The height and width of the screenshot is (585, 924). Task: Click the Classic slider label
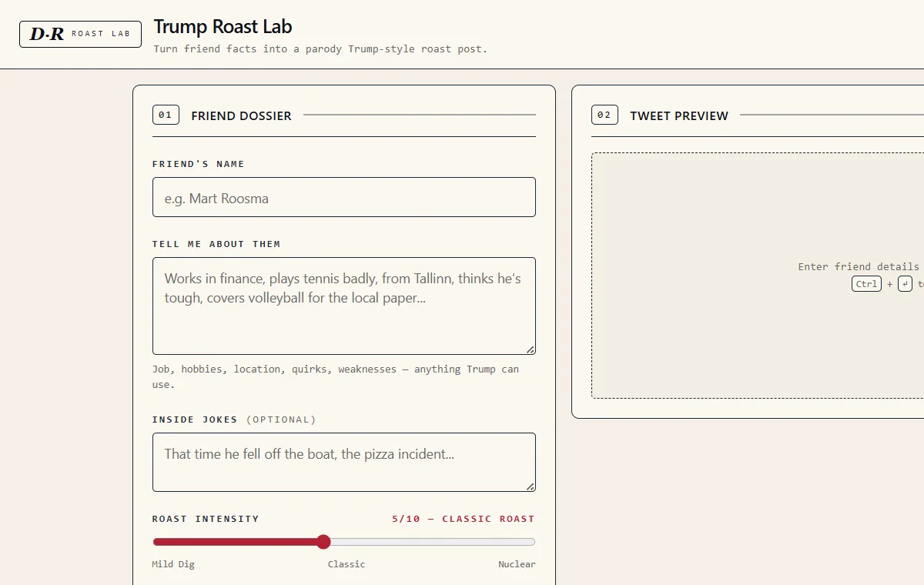click(x=346, y=564)
